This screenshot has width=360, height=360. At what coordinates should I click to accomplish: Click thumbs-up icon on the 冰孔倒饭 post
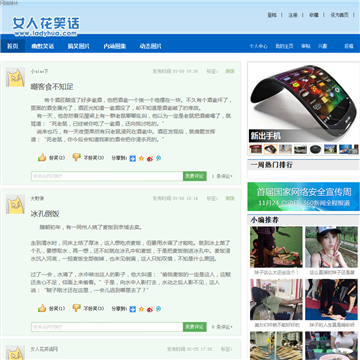tap(42, 308)
